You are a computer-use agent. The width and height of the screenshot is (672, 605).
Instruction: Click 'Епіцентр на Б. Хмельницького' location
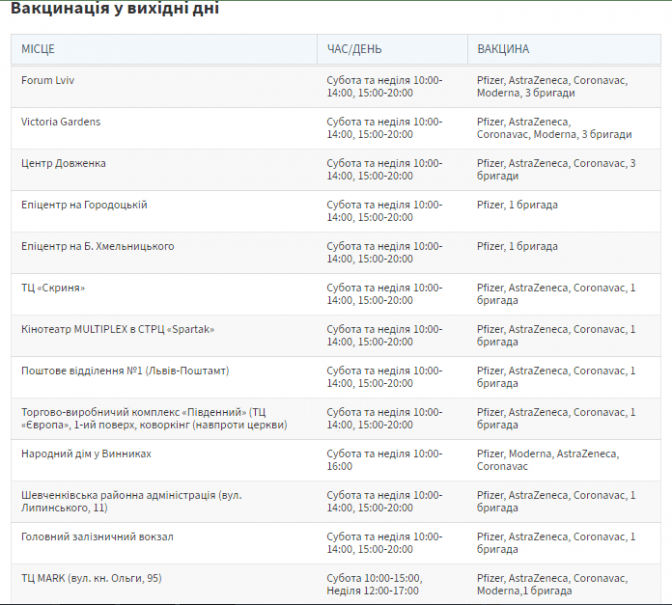coord(98,246)
